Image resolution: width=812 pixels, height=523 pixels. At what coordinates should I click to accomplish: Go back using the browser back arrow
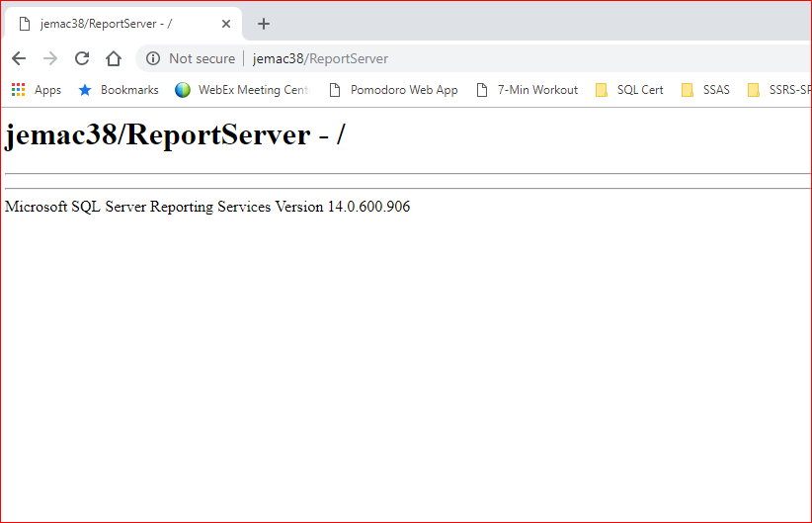(x=19, y=58)
